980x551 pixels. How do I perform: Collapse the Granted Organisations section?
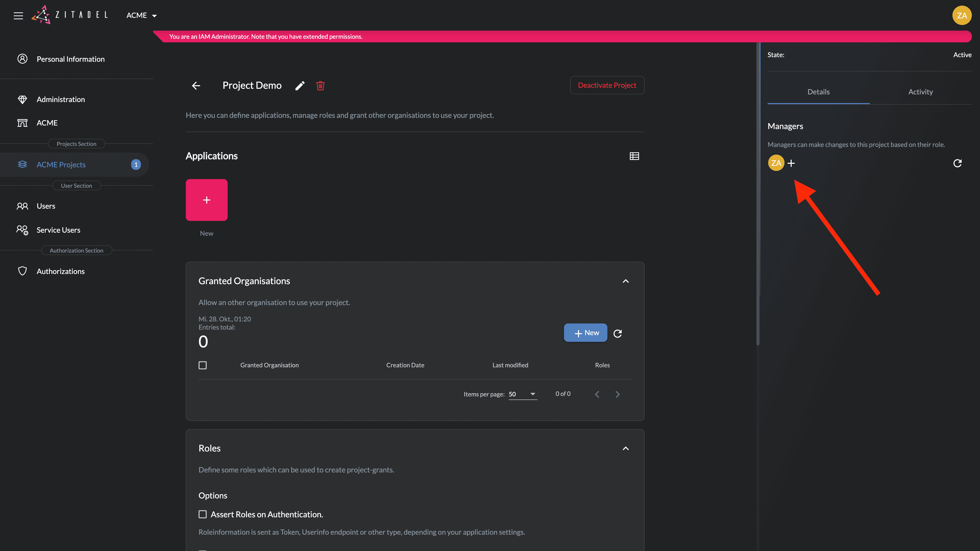coord(626,281)
